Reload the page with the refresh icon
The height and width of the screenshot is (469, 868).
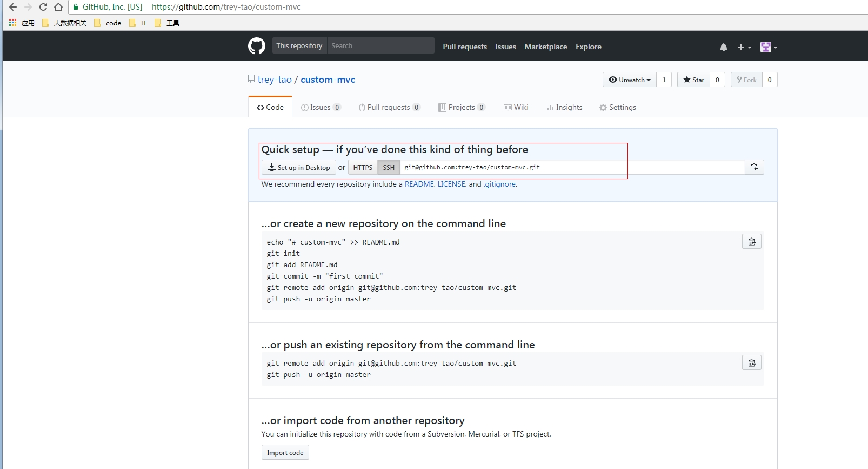[43, 7]
